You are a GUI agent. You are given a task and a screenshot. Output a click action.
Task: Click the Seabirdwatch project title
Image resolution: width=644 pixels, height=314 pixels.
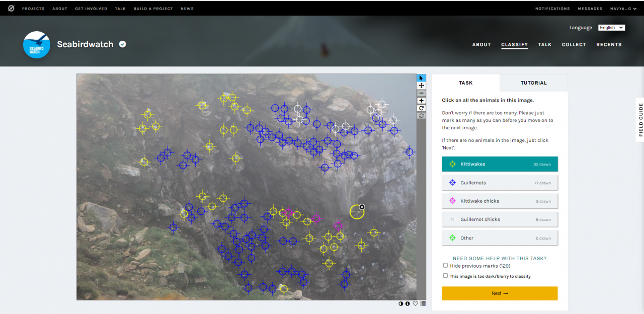[85, 44]
